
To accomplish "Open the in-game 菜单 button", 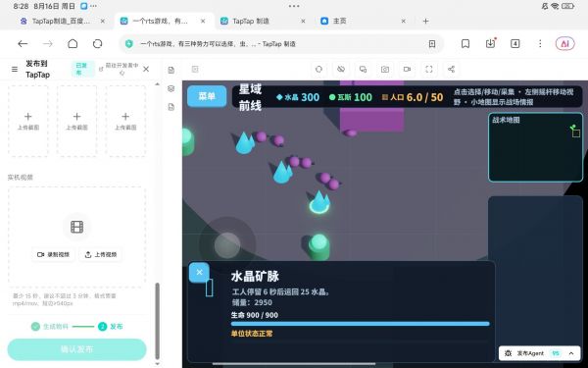I will 207,96.
